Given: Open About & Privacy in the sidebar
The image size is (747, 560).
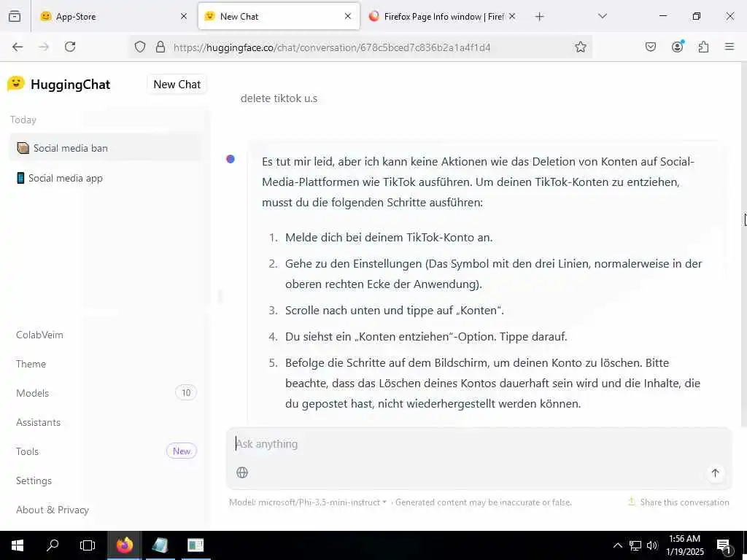Looking at the screenshot, I should pos(53,510).
